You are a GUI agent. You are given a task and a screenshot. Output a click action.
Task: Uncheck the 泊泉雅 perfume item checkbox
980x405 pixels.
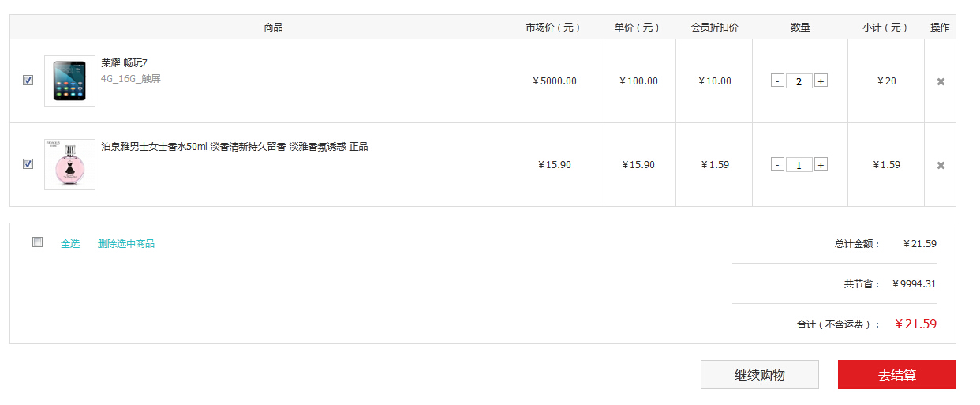pyautogui.click(x=28, y=164)
